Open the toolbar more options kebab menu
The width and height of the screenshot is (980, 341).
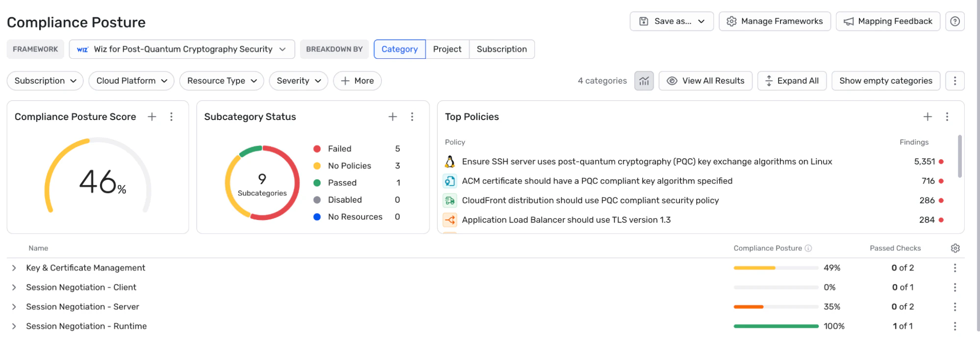955,81
